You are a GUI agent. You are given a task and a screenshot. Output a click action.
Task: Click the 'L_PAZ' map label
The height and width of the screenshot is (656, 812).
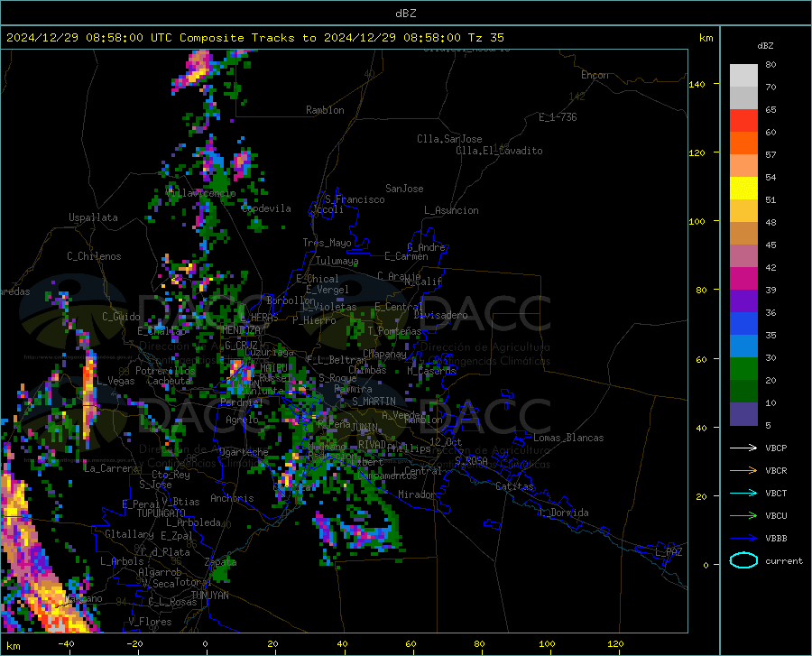tap(669, 552)
